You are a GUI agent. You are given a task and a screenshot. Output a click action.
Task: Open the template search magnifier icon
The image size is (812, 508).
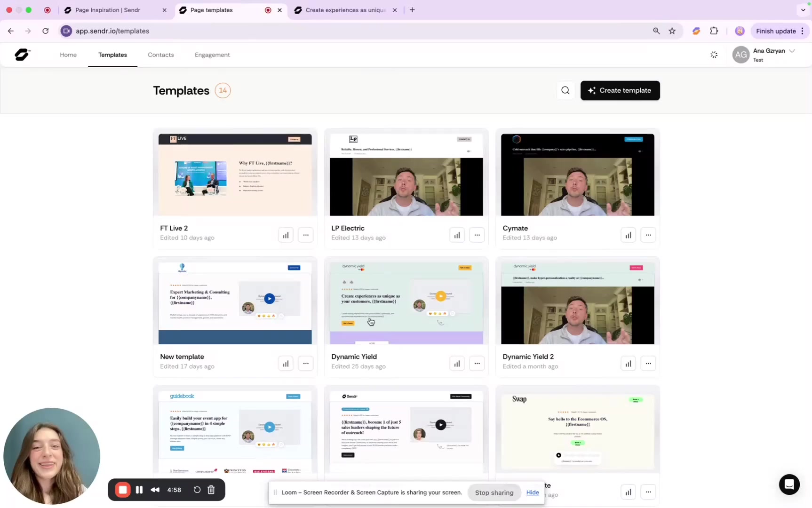[x=565, y=90]
